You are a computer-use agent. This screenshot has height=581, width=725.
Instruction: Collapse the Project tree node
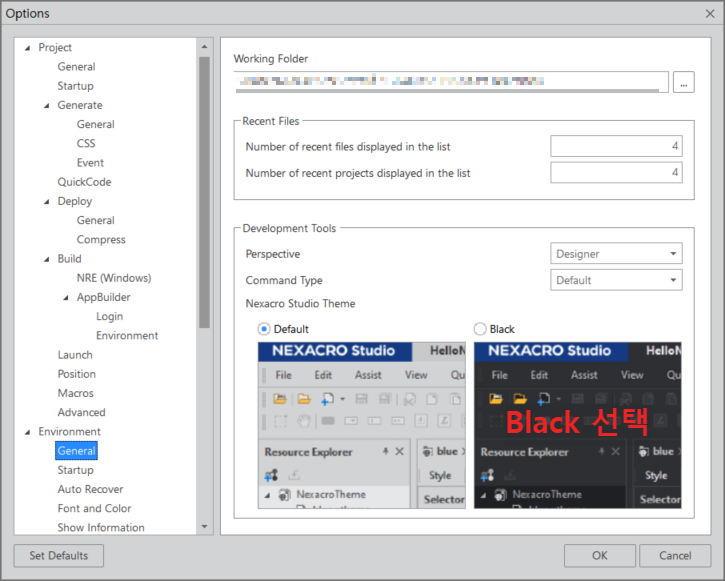pyautogui.click(x=28, y=48)
